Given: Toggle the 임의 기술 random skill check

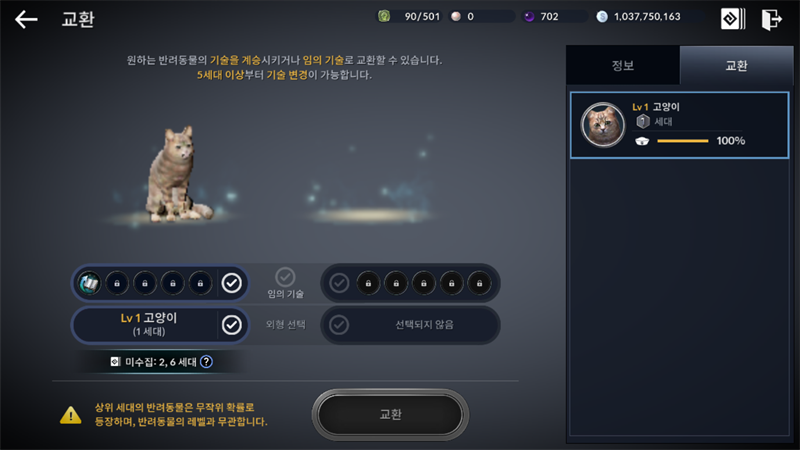Looking at the screenshot, I should (285, 277).
